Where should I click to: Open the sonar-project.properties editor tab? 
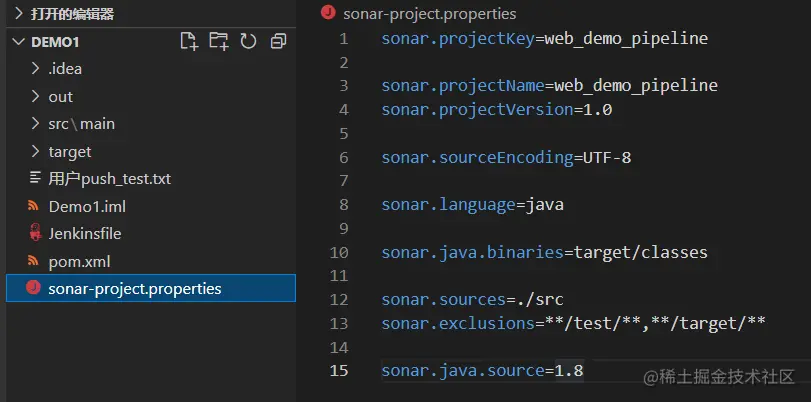pos(429,13)
